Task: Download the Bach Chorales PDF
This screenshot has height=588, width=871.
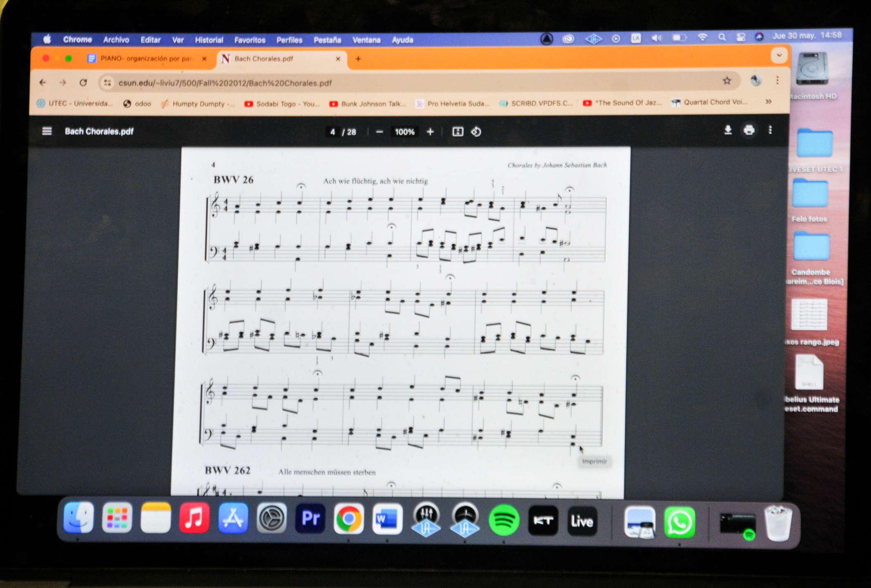Action: (728, 130)
